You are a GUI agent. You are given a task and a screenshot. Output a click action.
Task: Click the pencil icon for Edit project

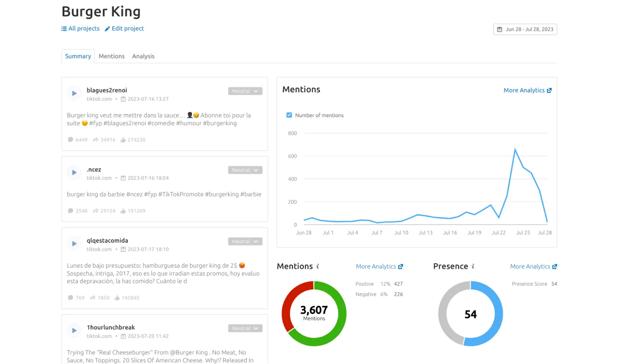107,29
